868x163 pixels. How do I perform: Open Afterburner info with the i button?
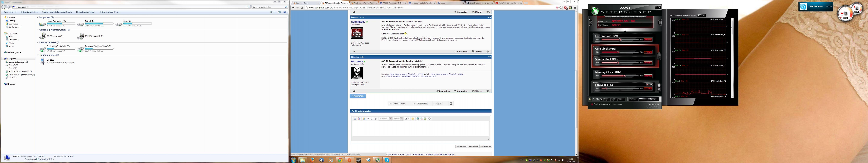click(x=660, y=23)
